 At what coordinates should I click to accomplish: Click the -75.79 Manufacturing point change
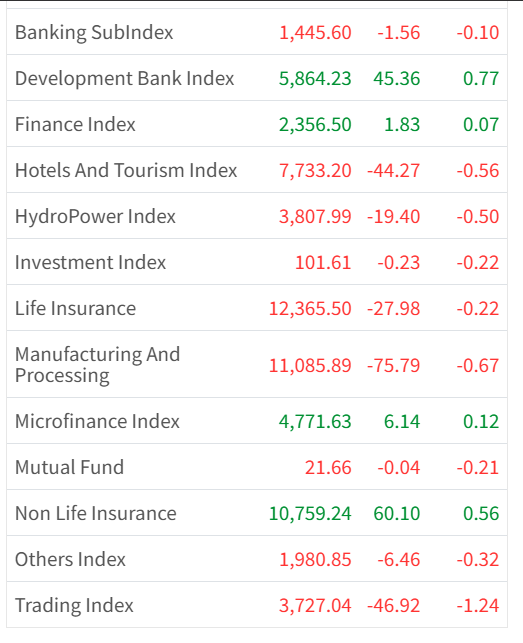(x=393, y=365)
